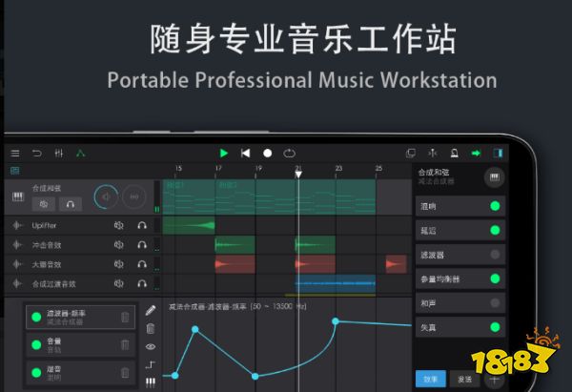Mute the Uplifter track
The height and width of the screenshot is (392, 572).
coord(119,225)
